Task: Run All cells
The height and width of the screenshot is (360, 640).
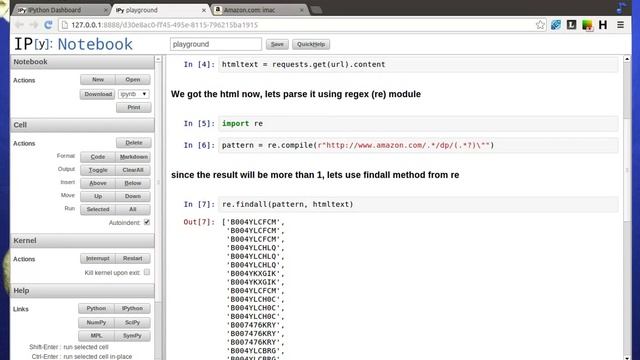Action: (133, 209)
